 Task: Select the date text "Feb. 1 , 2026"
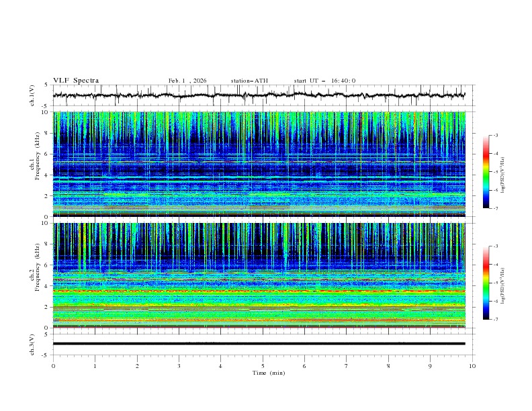click(187, 81)
